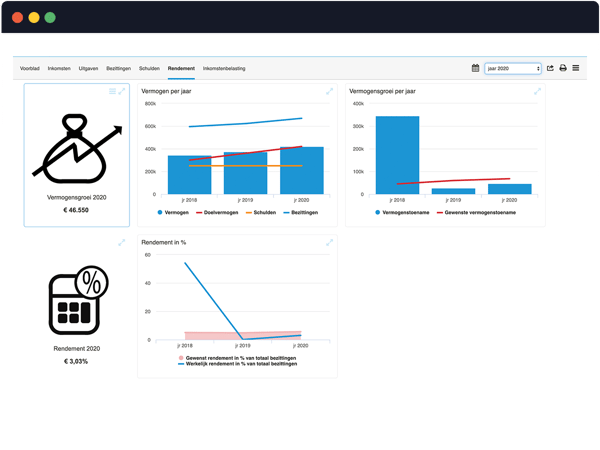Click the Rendement 2020 label
Screen dimensions: 600x450
click(77, 349)
